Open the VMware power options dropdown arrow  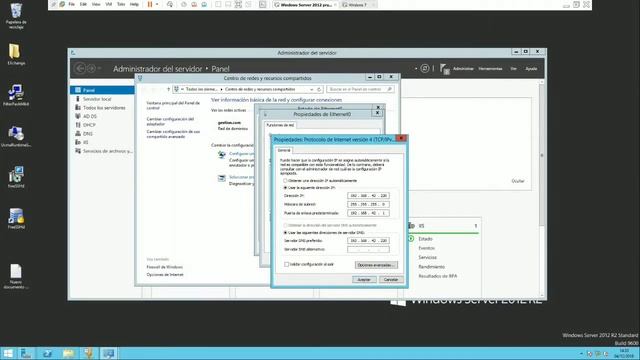tap(157, 4)
